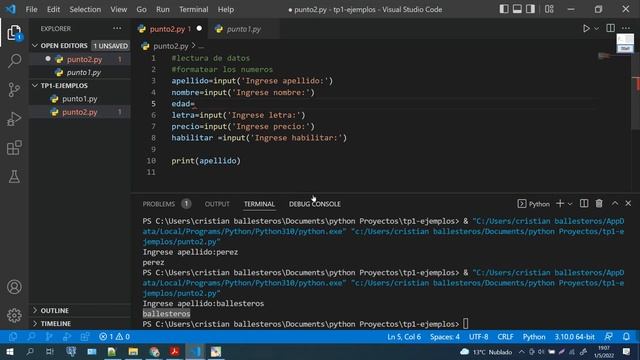Run Python file with play button
This screenshot has width=640, height=360.
[586, 29]
